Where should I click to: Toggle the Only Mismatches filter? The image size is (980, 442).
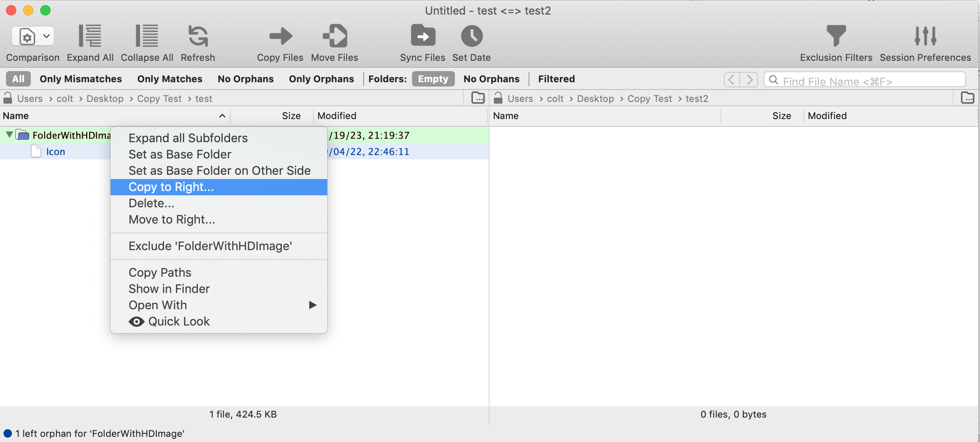tap(81, 79)
